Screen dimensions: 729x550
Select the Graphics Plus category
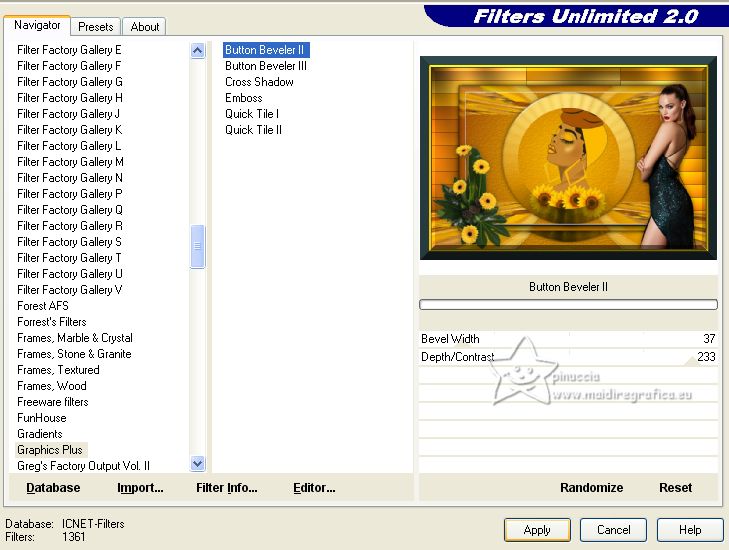tap(50, 450)
